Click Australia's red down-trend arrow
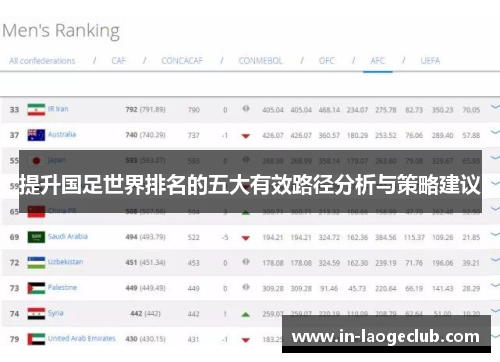Viewport: 500px width, 362px height. pos(246,136)
